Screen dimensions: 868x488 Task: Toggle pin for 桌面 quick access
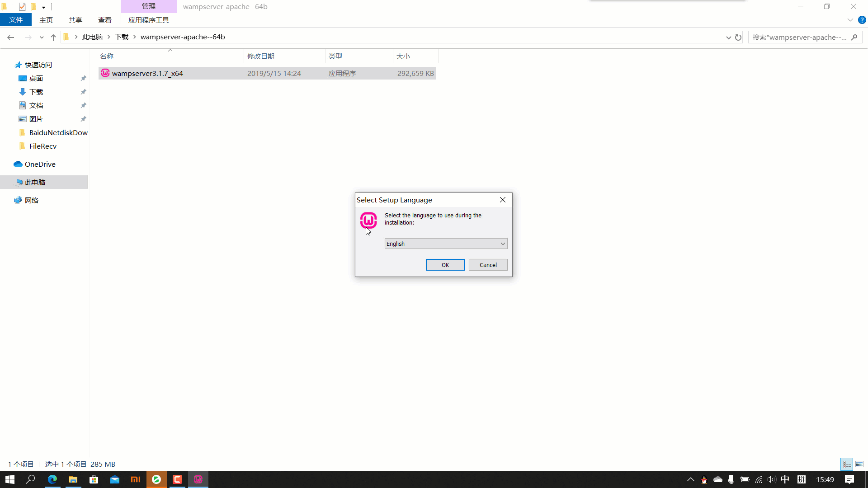pos(84,78)
